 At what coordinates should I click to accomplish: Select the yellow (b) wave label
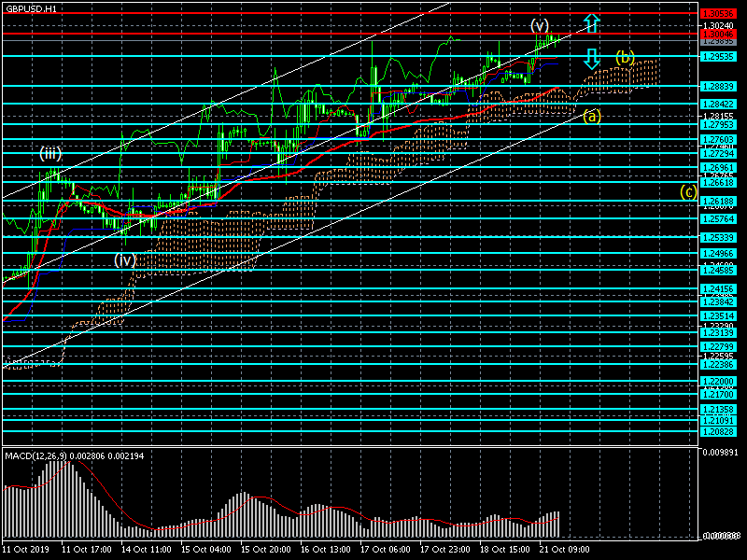pos(625,58)
